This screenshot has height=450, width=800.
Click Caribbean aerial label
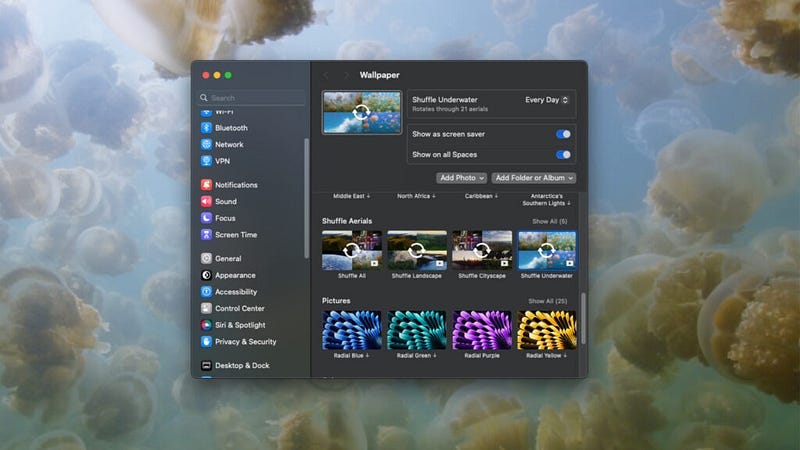pyautogui.click(x=481, y=196)
